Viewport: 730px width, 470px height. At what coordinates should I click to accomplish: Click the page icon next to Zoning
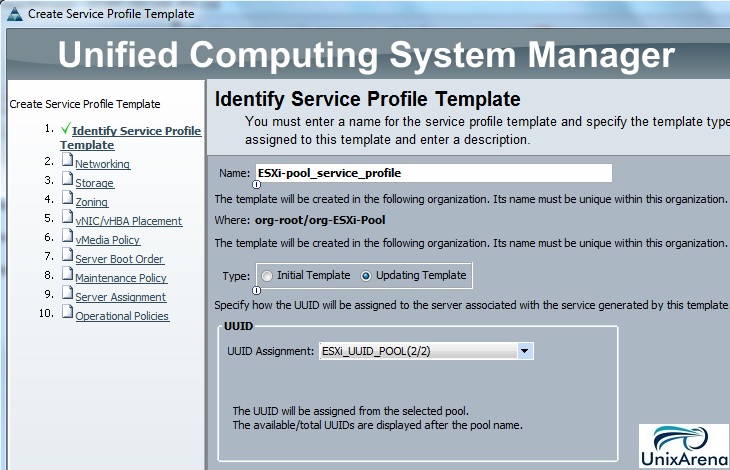pos(68,197)
